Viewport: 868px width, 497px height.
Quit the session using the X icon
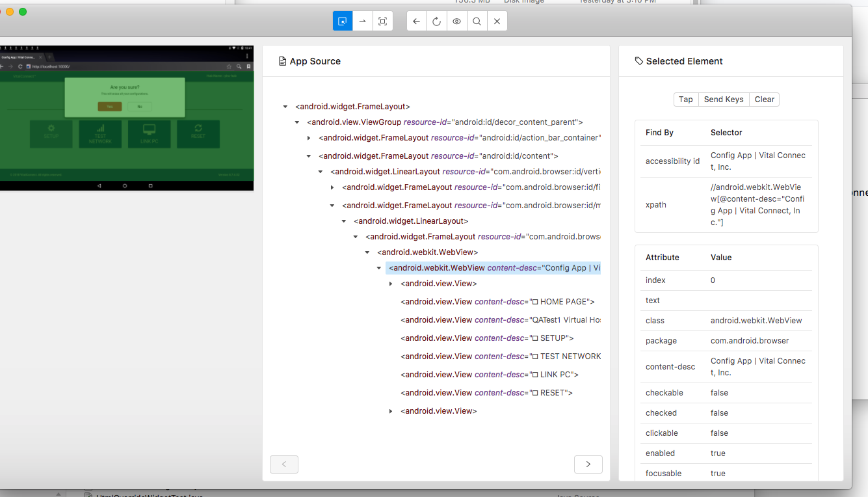[497, 20]
